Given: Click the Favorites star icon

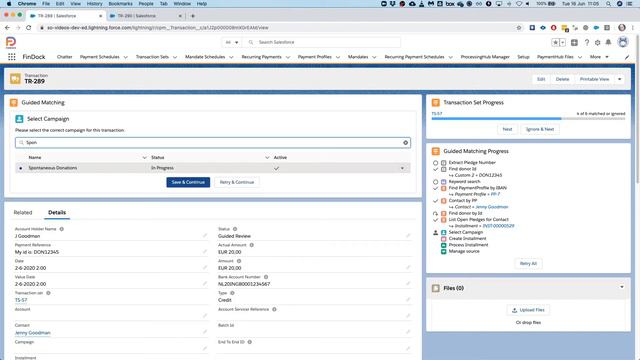Looking at the screenshot, I should pyautogui.click(x=556, y=42).
